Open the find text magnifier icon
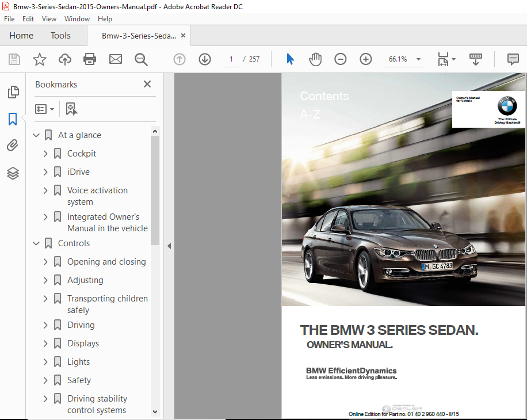 (x=141, y=59)
